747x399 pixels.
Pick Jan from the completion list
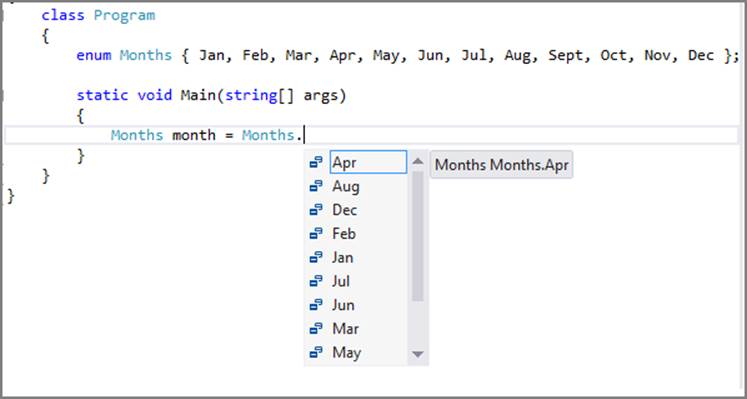pyautogui.click(x=343, y=258)
